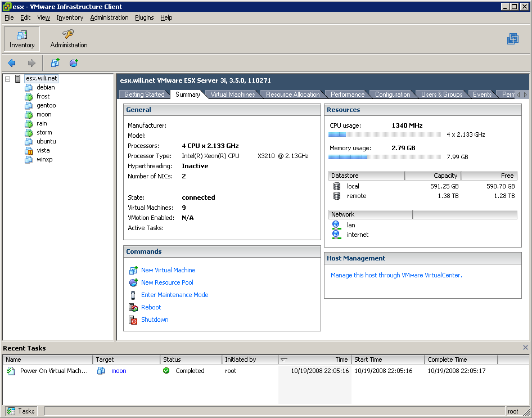
Task: Click the ubuntu VM icon
Action: pyautogui.click(x=29, y=141)
